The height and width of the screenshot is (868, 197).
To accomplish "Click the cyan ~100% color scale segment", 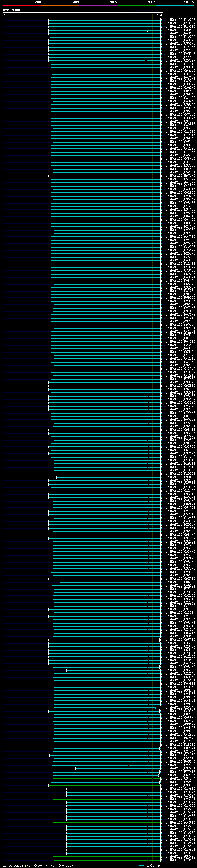I will click(x=175, y=6).
